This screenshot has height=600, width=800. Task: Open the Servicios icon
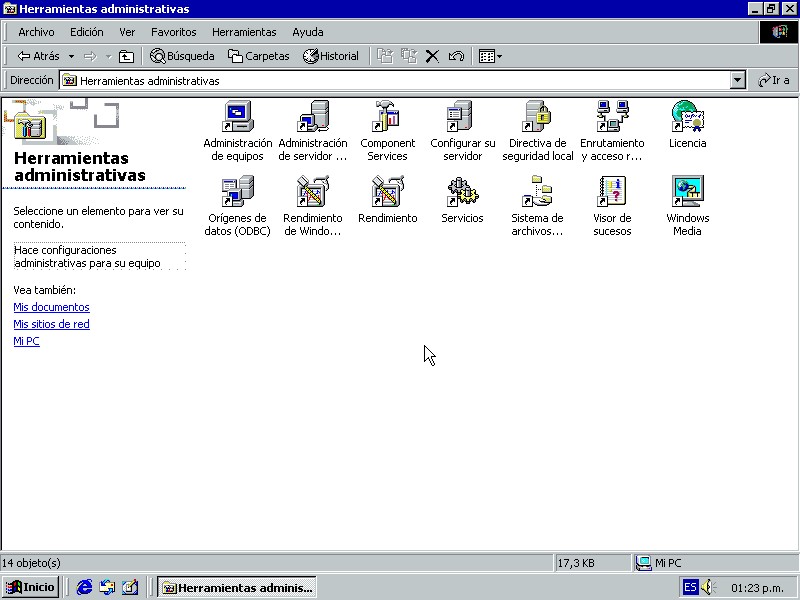(x=462, y=199)
